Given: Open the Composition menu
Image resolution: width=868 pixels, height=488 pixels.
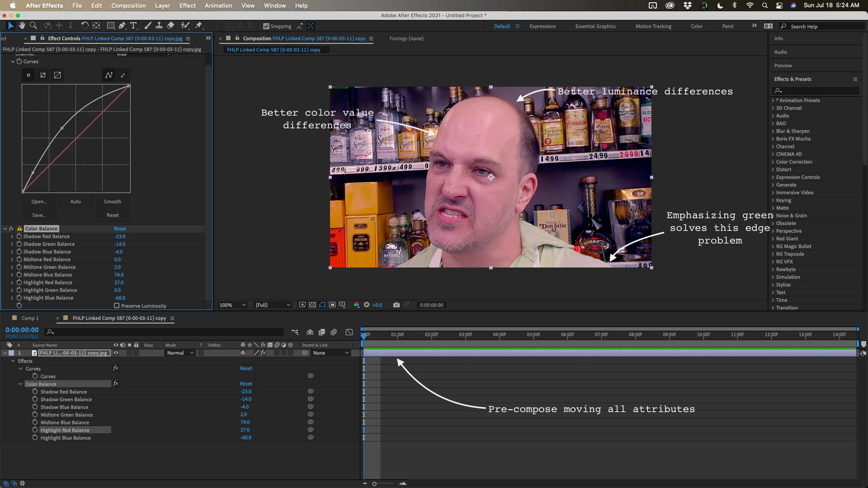Looking at the screenshot, I should tap(128, 5).
